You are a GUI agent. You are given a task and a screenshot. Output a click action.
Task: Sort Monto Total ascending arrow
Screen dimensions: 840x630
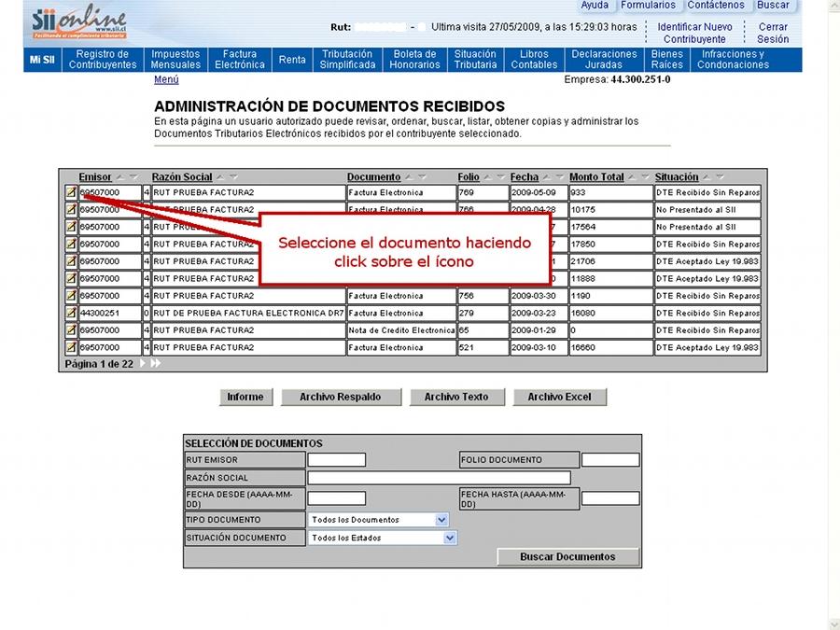[x=632, y=176]
